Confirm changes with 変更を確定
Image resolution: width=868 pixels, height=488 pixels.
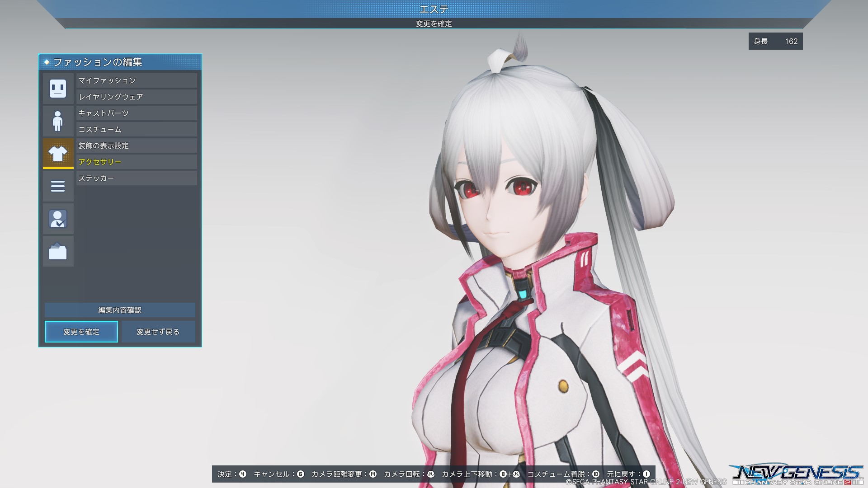(81, 331)
